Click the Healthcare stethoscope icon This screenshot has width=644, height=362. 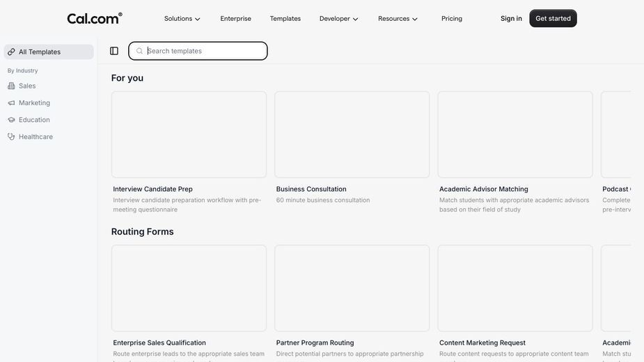(11, 136)
